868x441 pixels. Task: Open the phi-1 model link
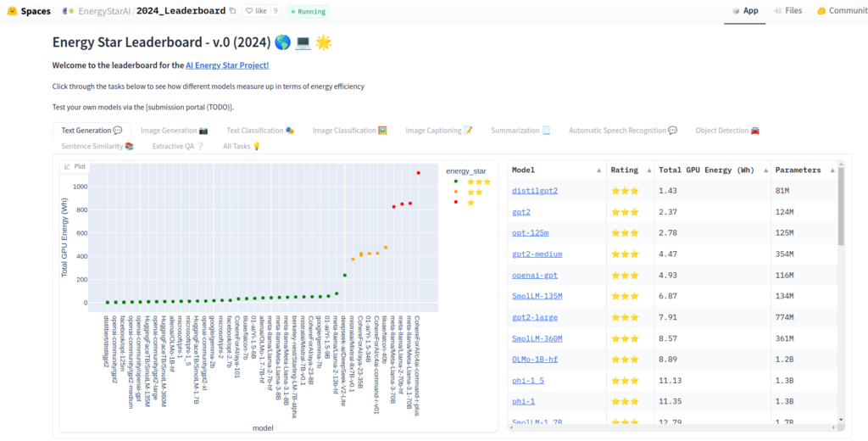click(x=523, y=401)
